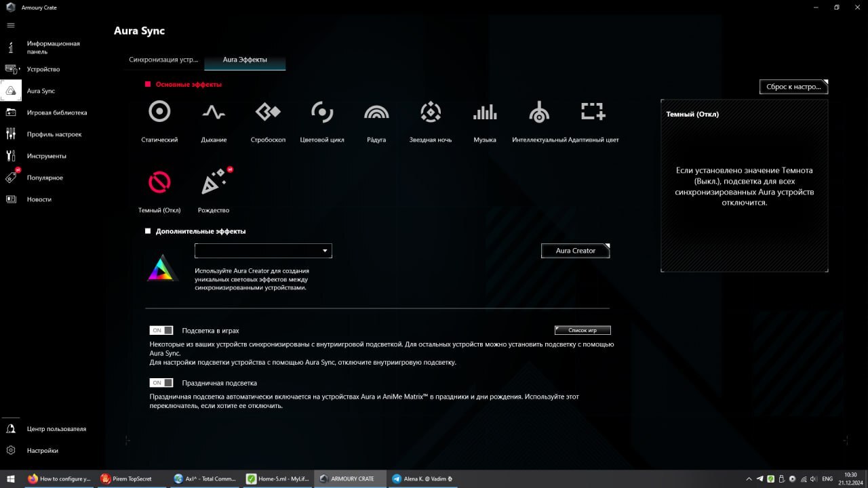
Task: Switch to the Total Commander taskbar window
Action: 205,479
